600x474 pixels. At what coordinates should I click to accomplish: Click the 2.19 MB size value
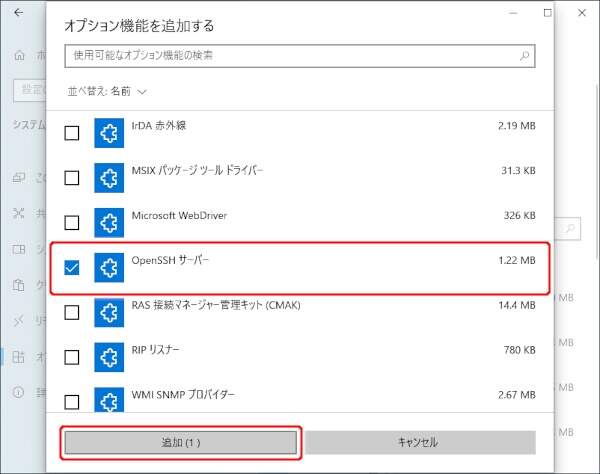click(x=517, y=126)
